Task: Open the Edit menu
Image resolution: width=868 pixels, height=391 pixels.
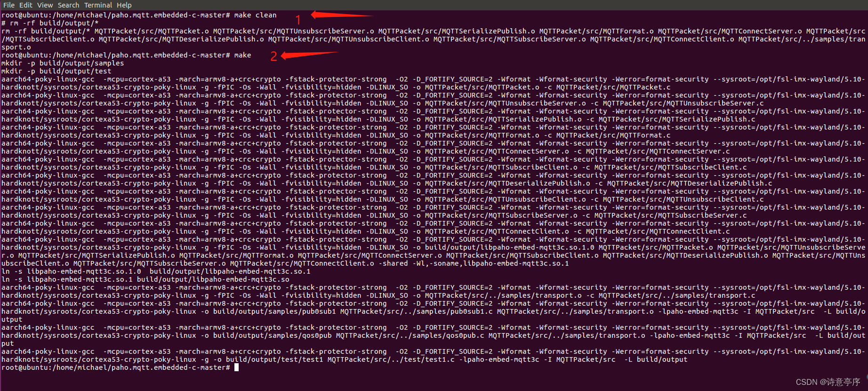Action: coord(25,5)
